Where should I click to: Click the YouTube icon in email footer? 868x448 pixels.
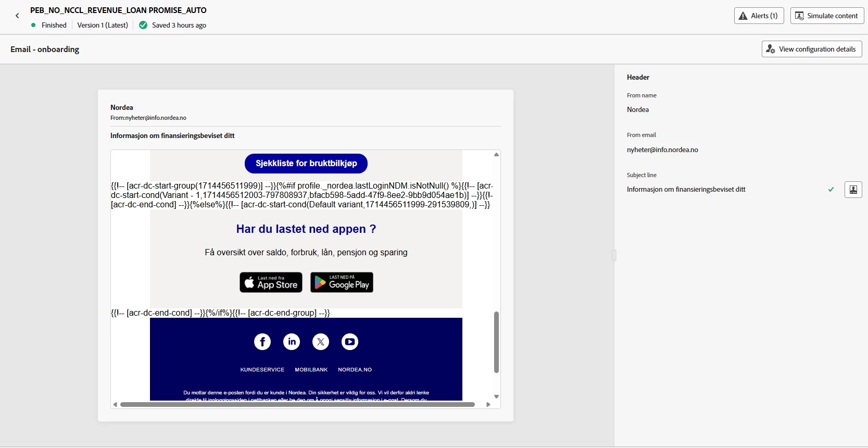click(350, 342)
